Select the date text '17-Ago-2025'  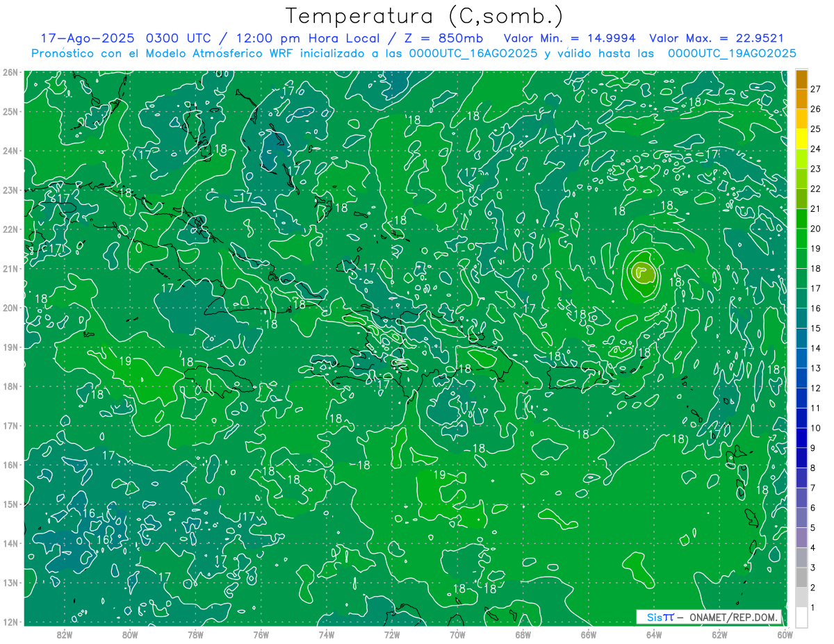(x=87, y=38)
